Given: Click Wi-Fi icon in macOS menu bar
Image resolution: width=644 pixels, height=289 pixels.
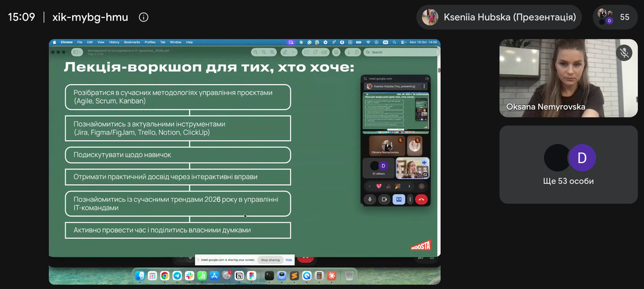Looking at the screenshot, I should 368,42.
